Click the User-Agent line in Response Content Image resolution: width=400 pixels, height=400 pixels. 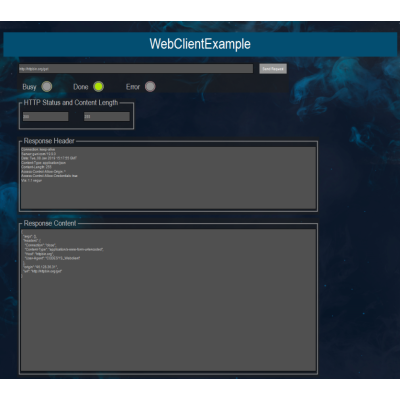tap(52, 258)
